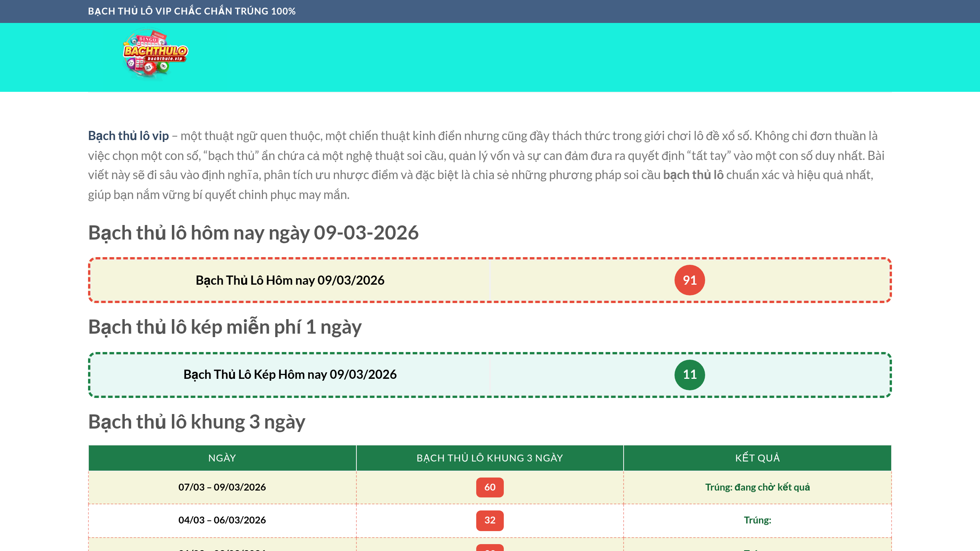Screen dimensions: 980x551
Task: Click the 'Bạch Thủ Lô Hôm nay 09/03/2026' label
Action: click(x=290, y=280)
